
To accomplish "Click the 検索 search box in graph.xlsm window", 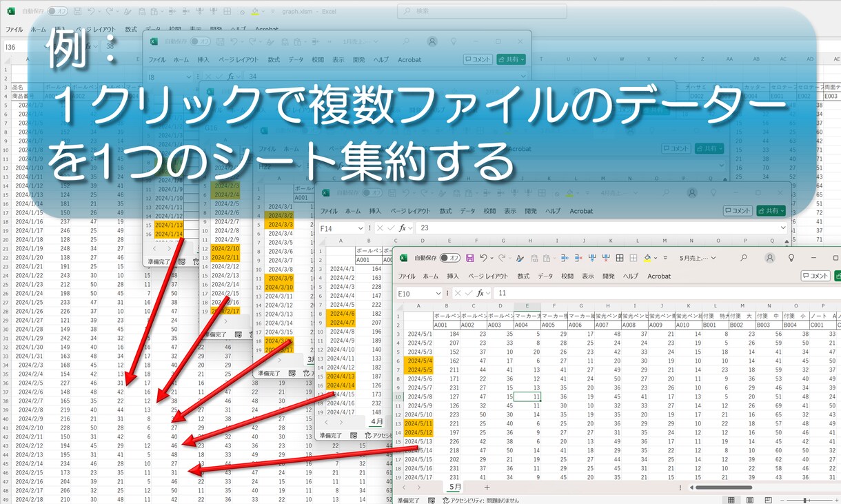I will click(483, 11).
